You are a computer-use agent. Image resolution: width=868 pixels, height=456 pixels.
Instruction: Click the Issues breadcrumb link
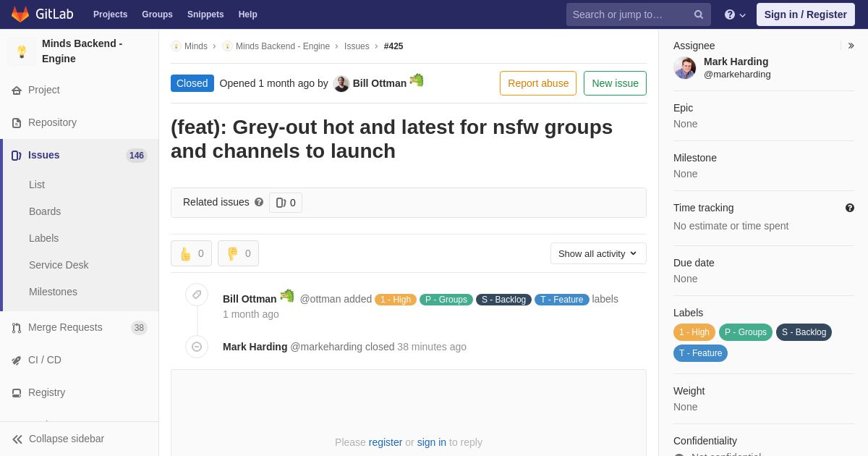(x=357, y=46)
